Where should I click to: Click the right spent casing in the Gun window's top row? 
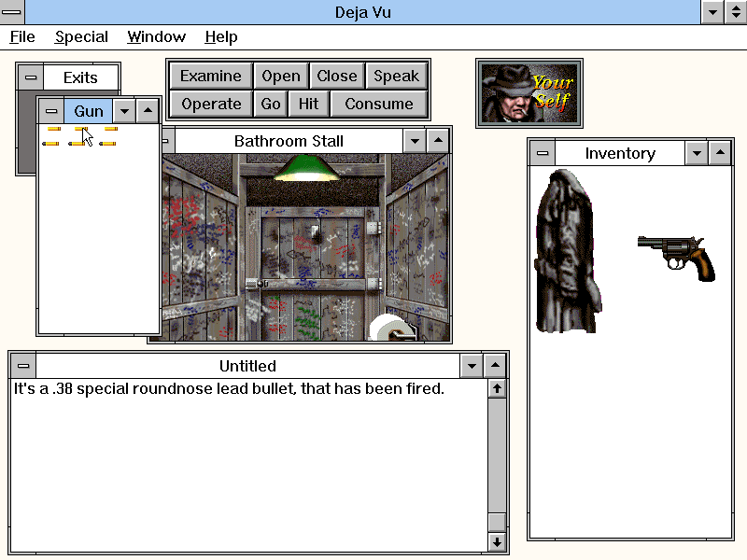coord(110,129)
